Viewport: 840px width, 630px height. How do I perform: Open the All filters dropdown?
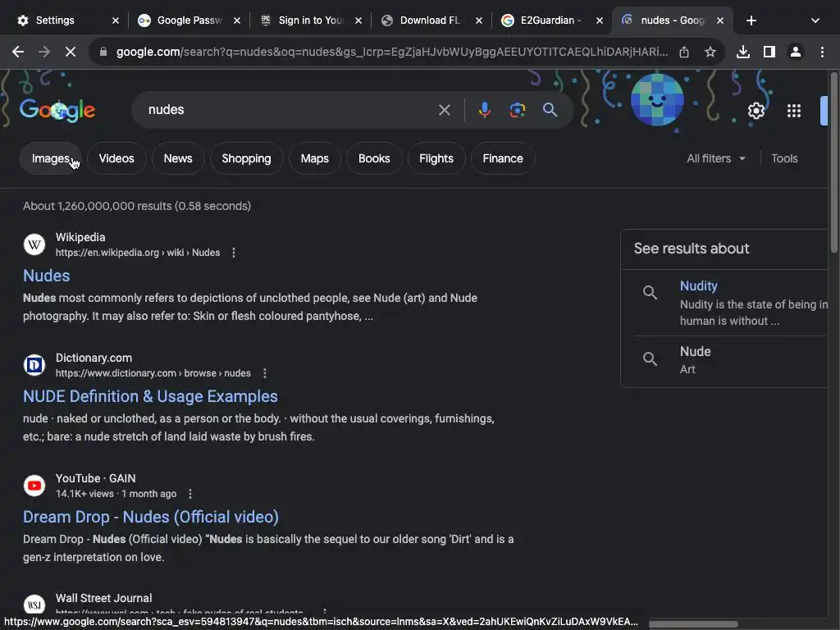click(716, 158)
